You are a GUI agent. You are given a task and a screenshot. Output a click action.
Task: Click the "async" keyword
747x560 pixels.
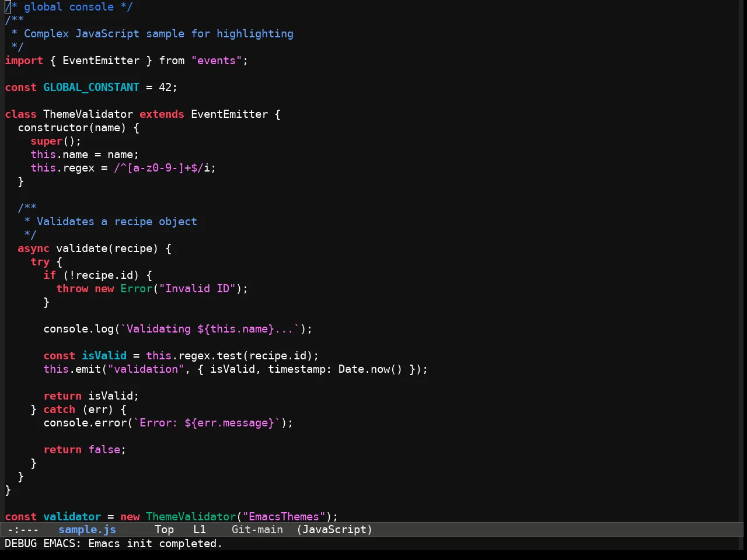(x=34, y=249)
